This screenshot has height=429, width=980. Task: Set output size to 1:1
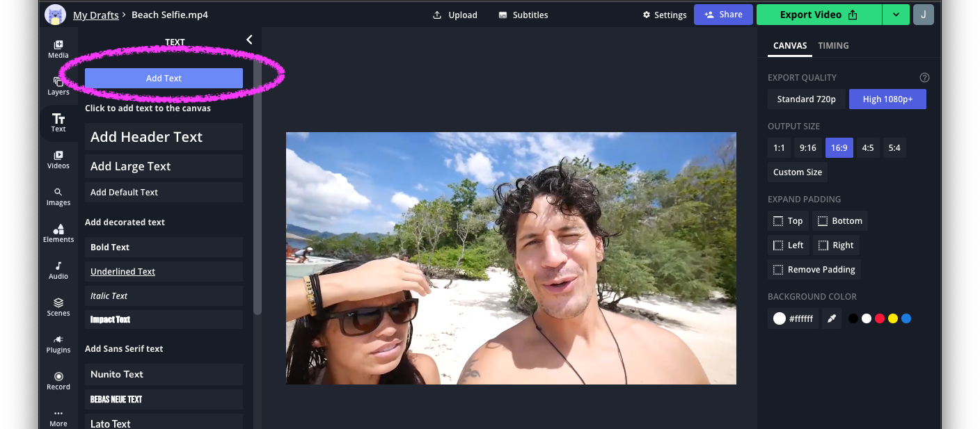tap(779, 148)
